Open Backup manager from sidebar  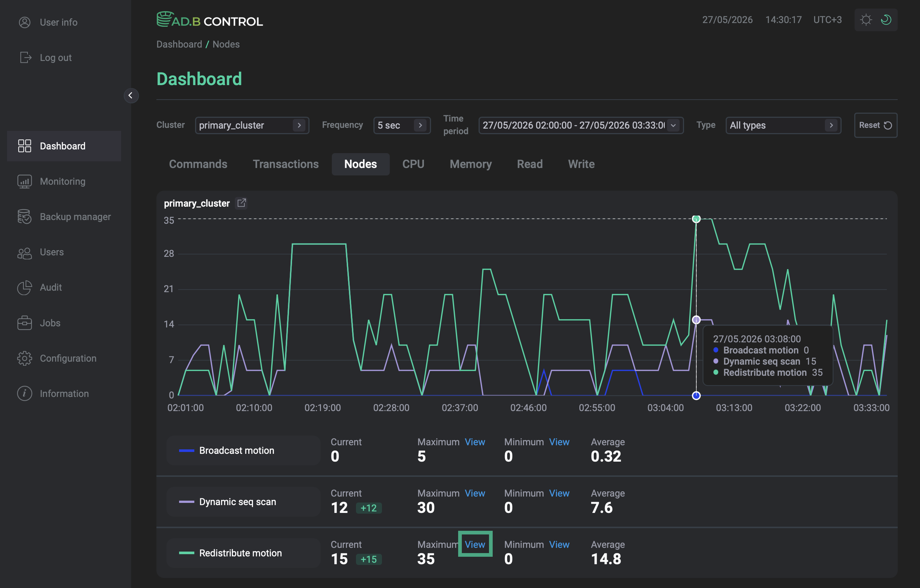click(64, 217)
